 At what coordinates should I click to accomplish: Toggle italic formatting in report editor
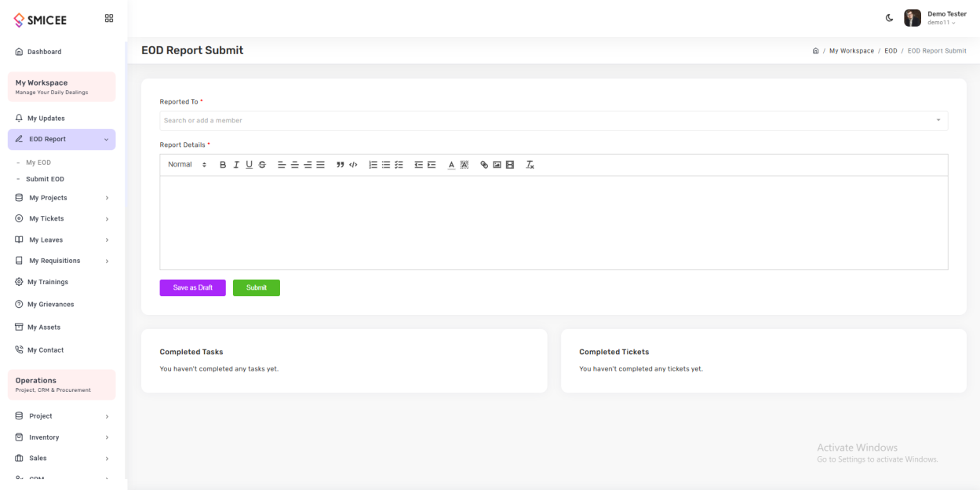click(236, 165)
